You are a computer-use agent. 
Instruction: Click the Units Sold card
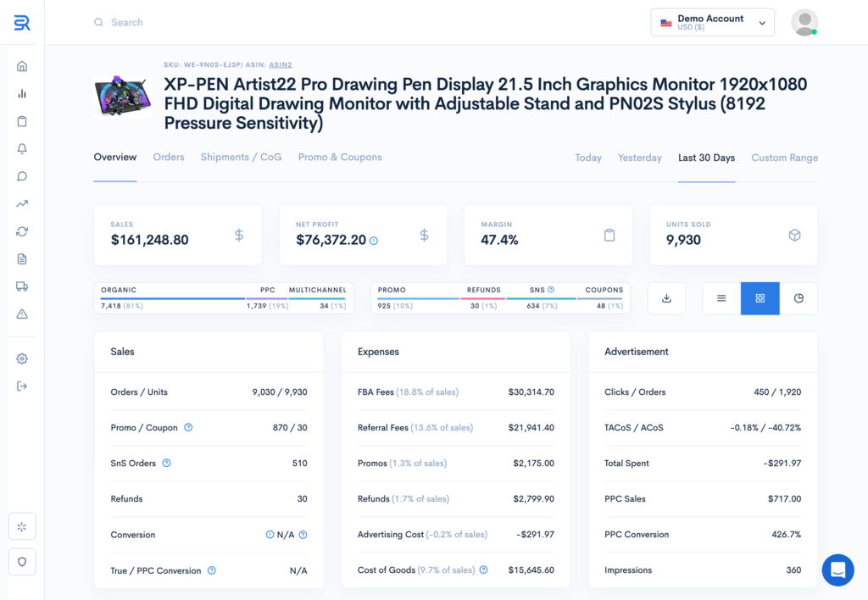click(733, 235)
